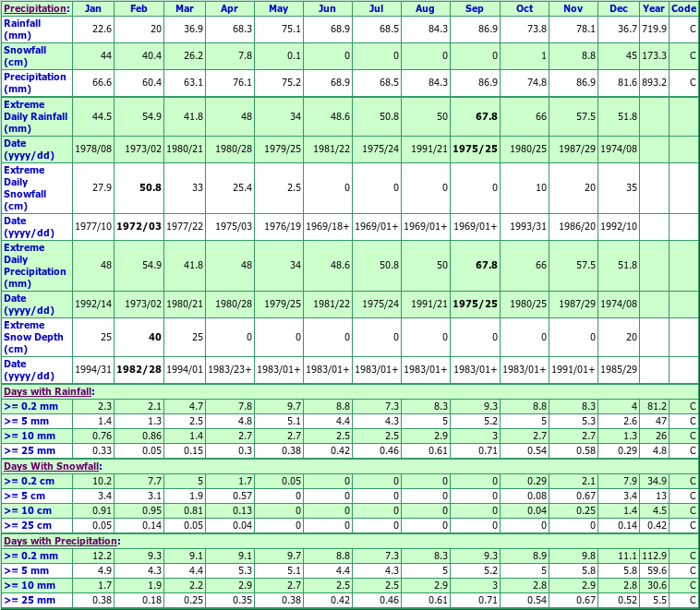Open the Days with Precipitation link
This screenshot has width=700, height=610.
(60, 541)
